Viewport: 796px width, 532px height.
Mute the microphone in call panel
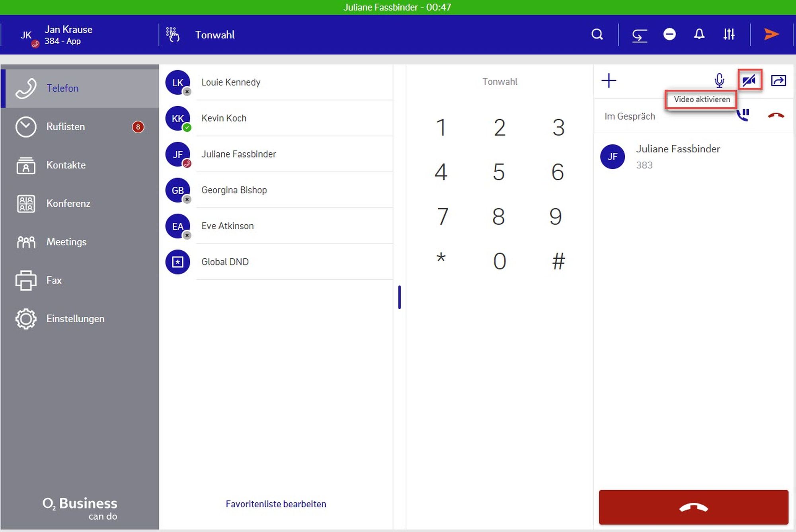[x=719, y=81]
